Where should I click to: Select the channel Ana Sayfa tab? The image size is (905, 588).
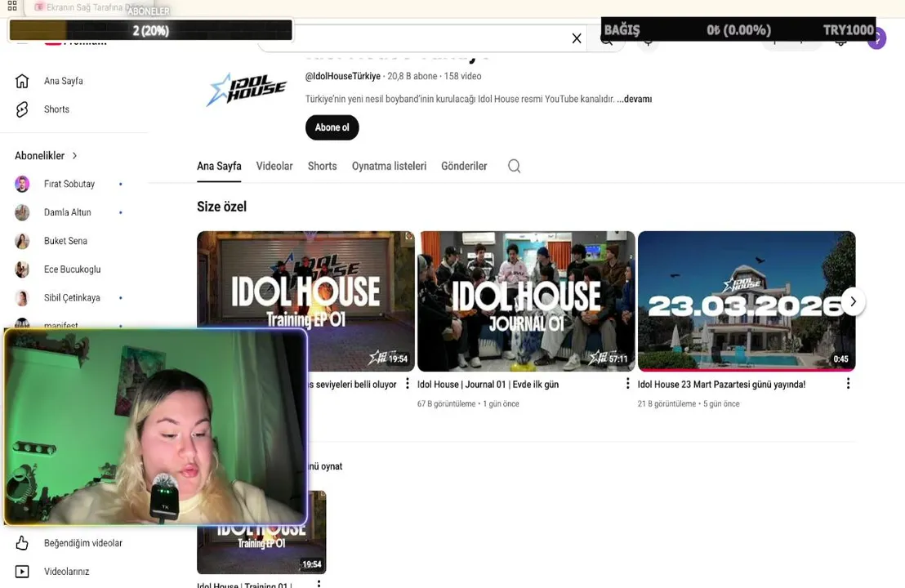point(219,166)
